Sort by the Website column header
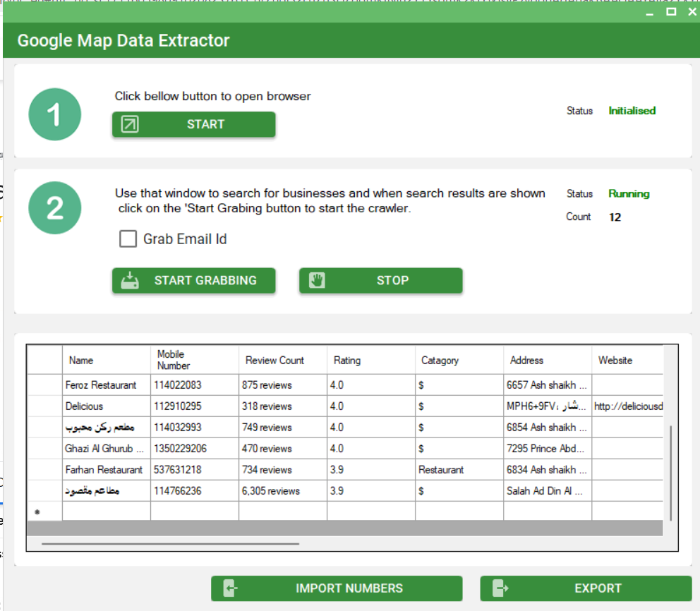This screenshot has height=611, width=700. click(628, 360)
